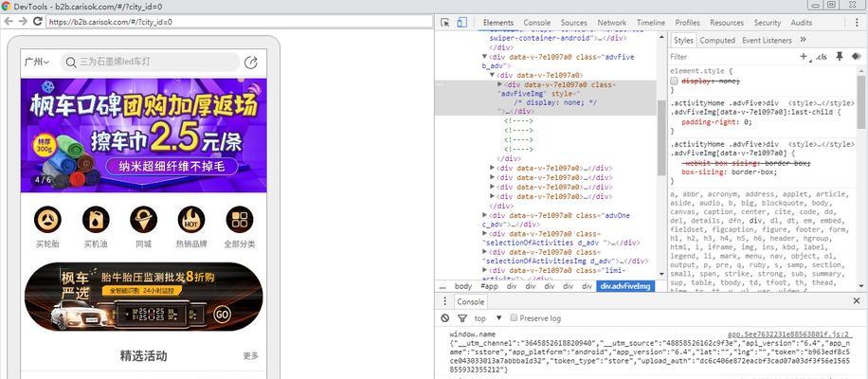Image resolution: width=868 pixels, height=379 pixels.
Task: Click the 擦车巾 promo banner image
Action: 143,135
